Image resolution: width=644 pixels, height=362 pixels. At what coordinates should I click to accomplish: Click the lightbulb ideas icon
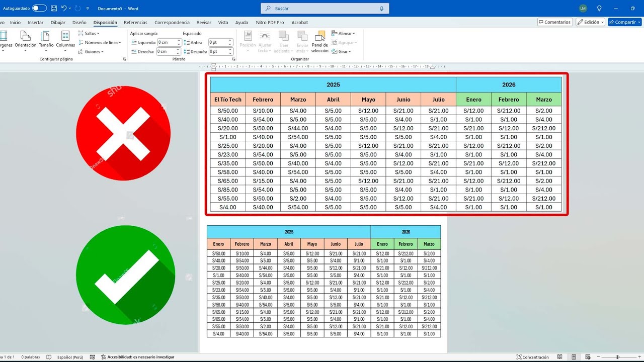tap(599, 9)
